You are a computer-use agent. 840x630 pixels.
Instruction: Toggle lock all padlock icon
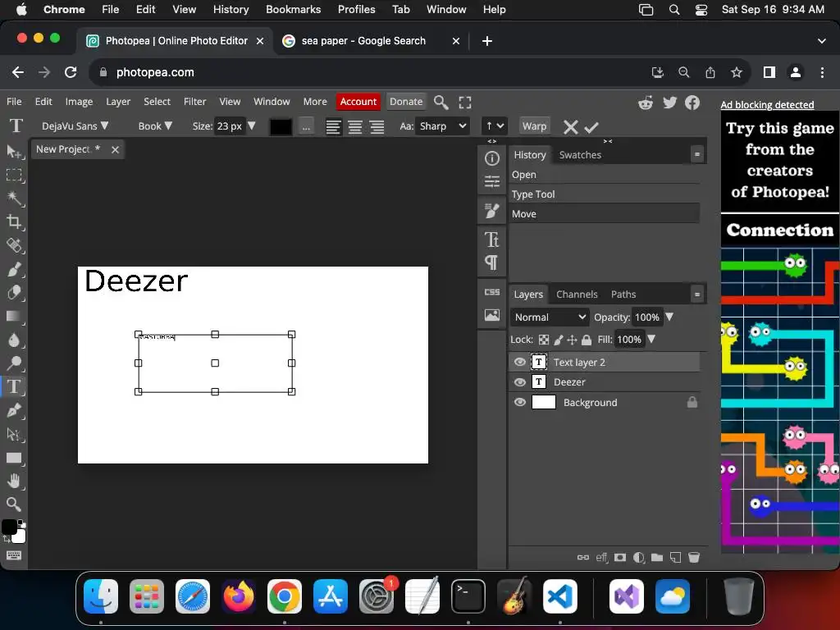coord(587,340)
